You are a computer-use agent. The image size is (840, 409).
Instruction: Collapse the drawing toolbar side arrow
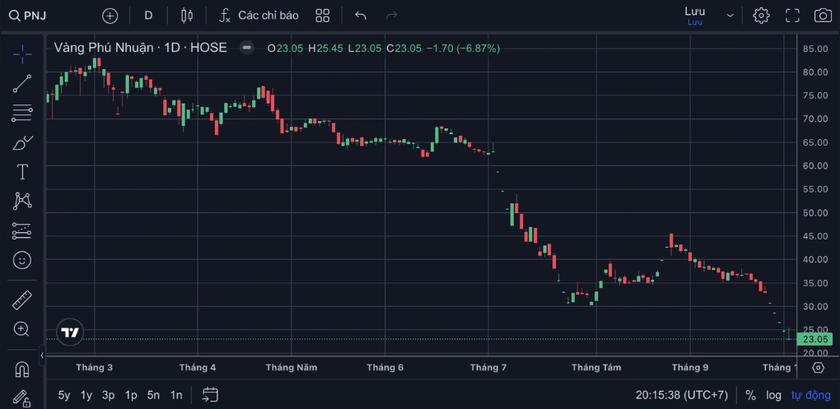42,355
